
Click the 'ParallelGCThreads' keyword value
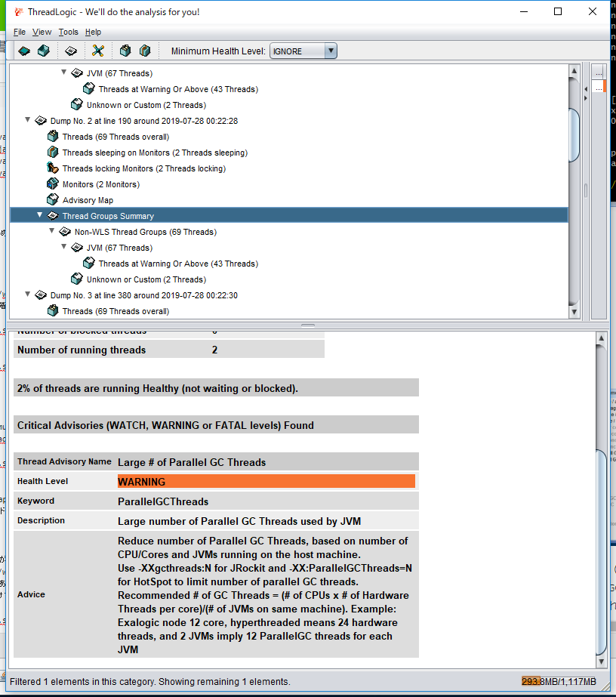tap(163, 501)
